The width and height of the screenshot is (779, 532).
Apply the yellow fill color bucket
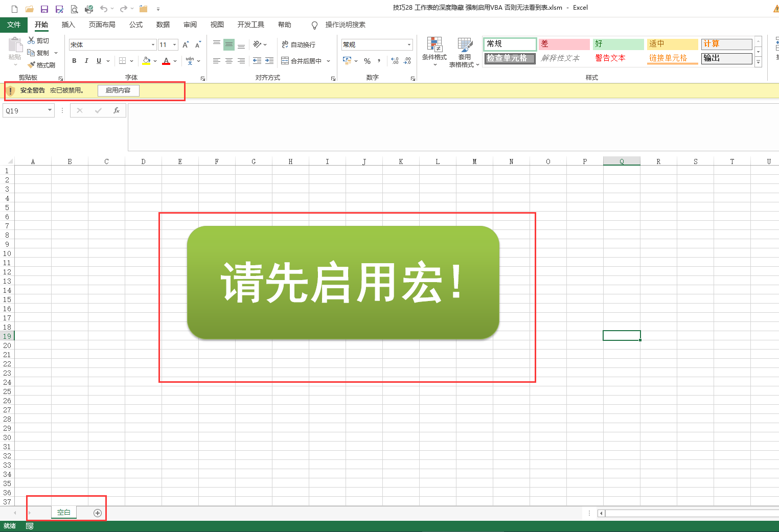point(147,61)
